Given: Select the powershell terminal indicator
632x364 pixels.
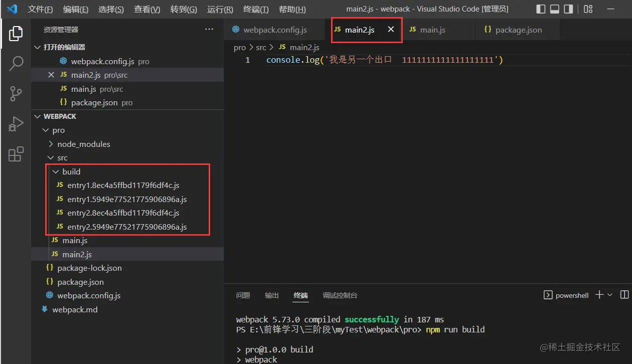Looking at the screenshot, I should pyautogui.click(x=566, y=295).
